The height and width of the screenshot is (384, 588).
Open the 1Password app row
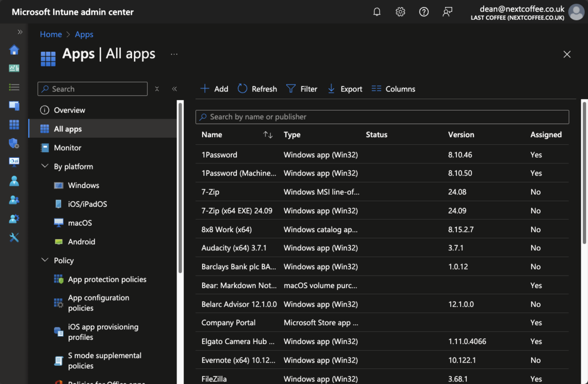[x=382, y=154]
